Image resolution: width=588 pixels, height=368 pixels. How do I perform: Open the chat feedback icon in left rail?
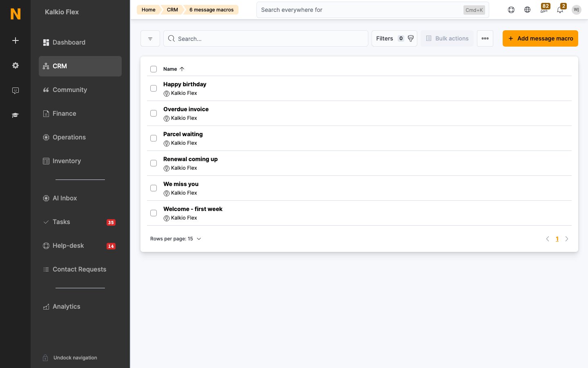pos(16,90)
